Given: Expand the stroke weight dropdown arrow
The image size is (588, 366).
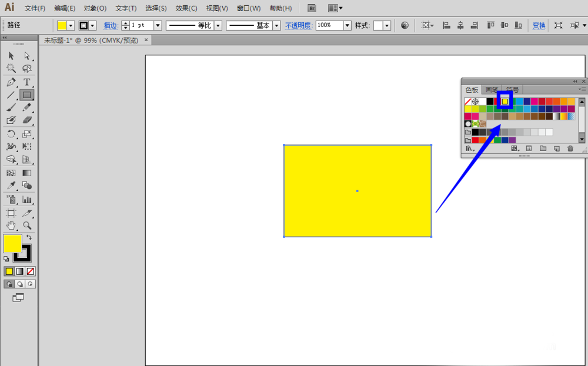Looking at the screenshot, I should [158, 25].
